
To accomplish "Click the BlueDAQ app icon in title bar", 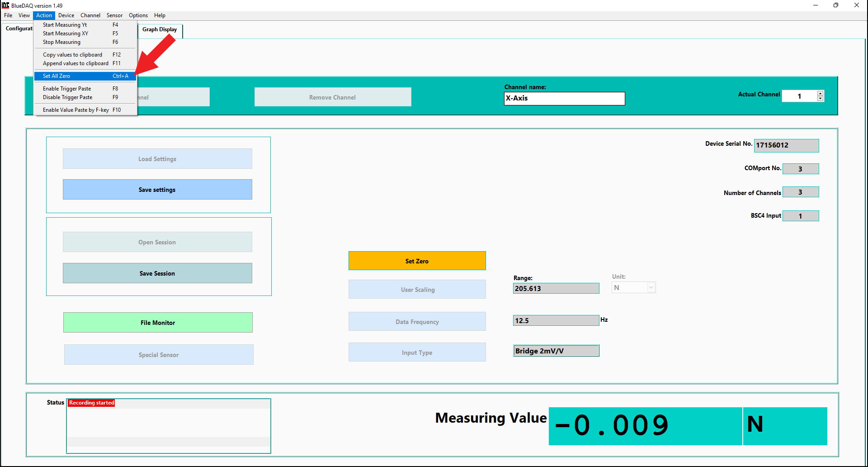I will 5,5.
